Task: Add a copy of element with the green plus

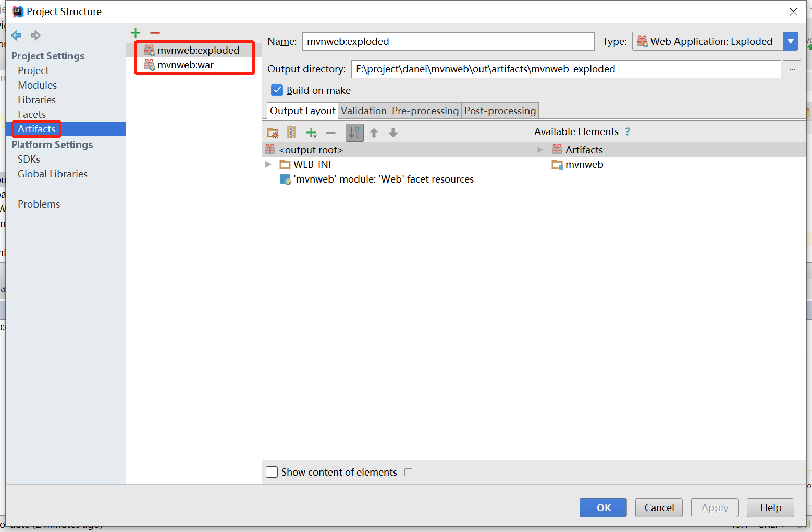Action: 311,132
